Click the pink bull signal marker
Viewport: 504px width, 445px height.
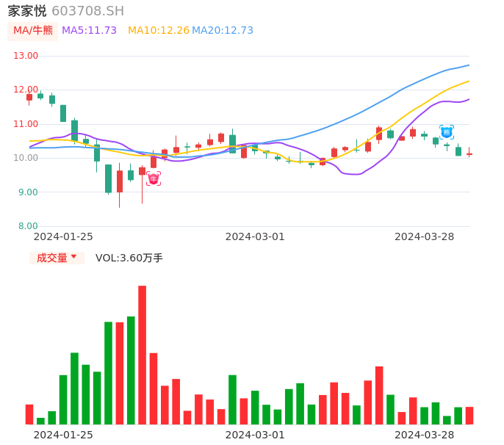[154, 178]
